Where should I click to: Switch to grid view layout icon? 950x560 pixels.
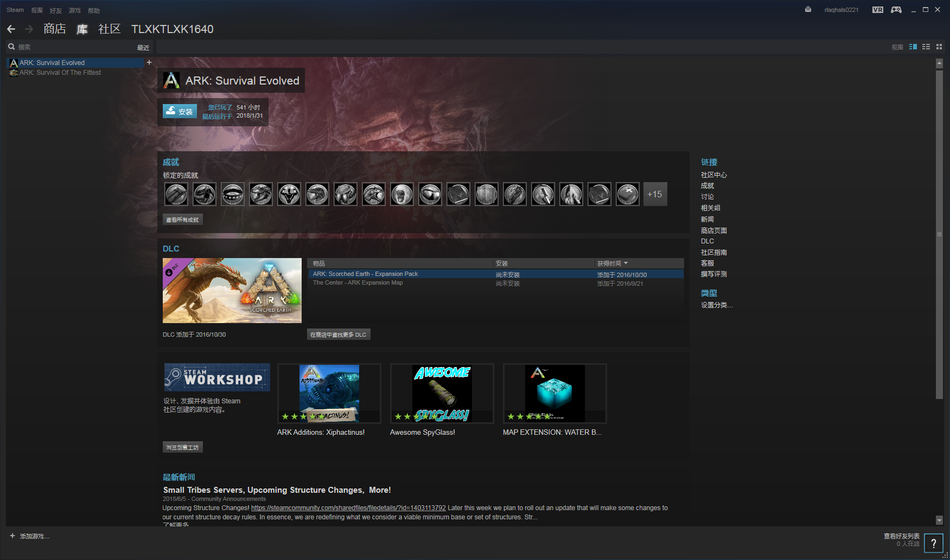click(939, 47)
